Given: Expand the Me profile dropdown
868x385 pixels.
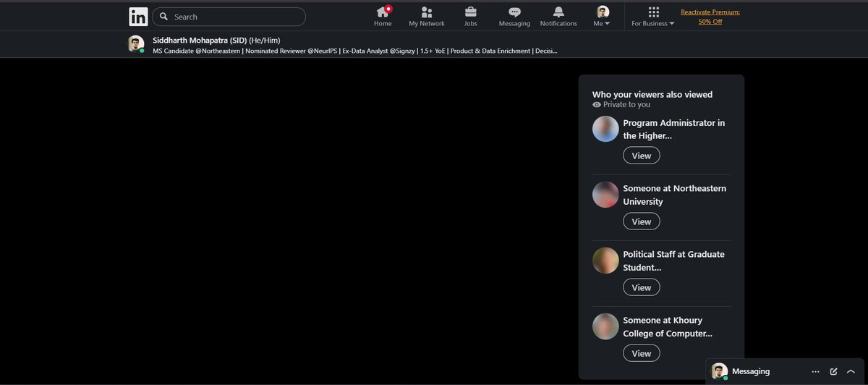Looking at the screenshot, I should point(603,16).
